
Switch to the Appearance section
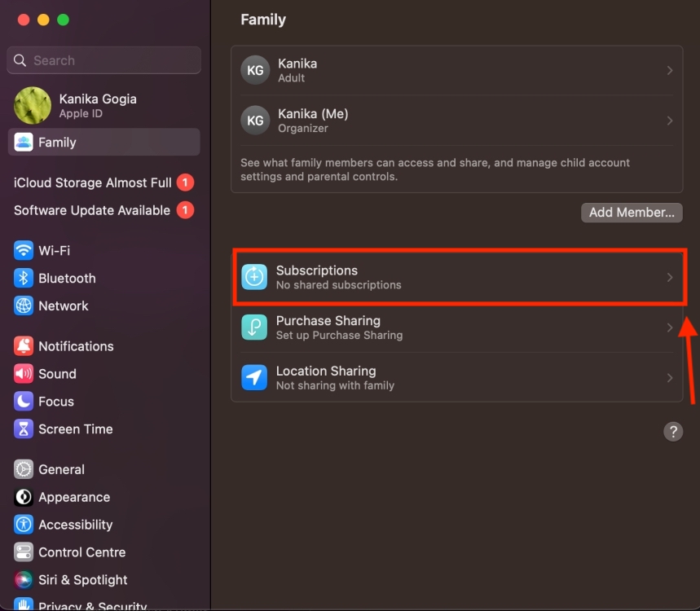pos(74,497)
